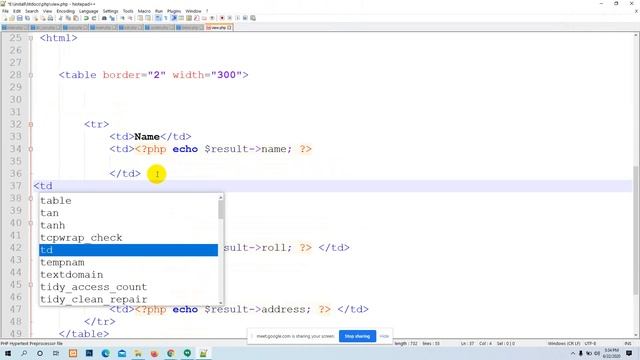Click the Print toolbar icon
Screen dimensions: 640x360
click(50, 18)
